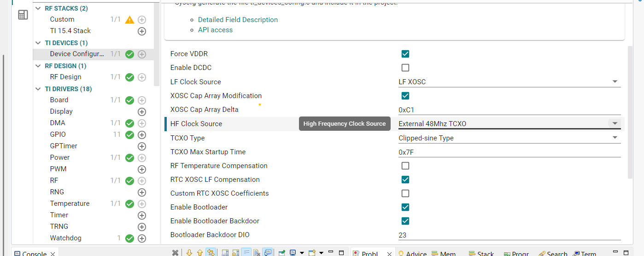Uncheck the Force VDDR checkbox

[405, 54]
